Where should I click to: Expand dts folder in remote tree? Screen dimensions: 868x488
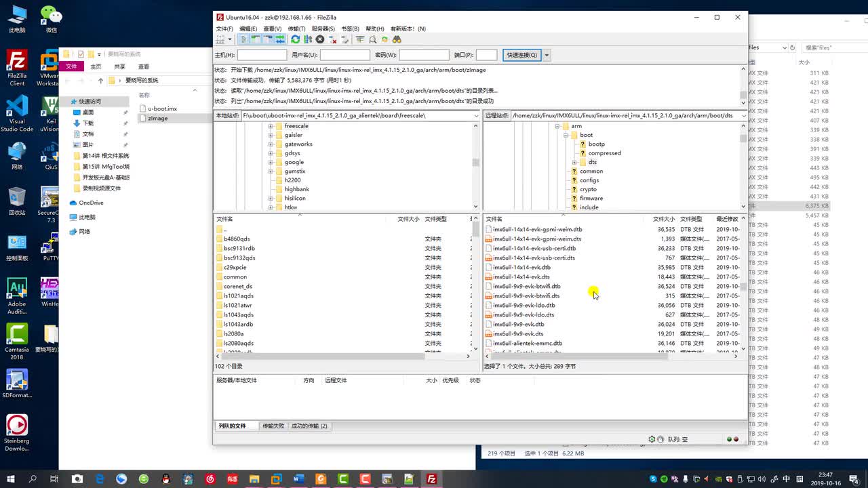click(x=574, y=162)
